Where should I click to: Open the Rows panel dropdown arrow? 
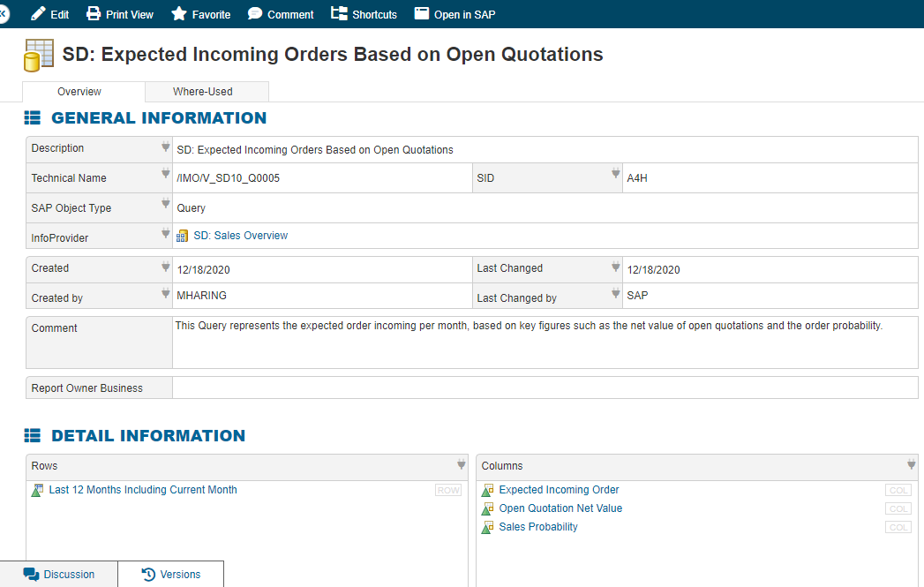[x=461, y=465]
